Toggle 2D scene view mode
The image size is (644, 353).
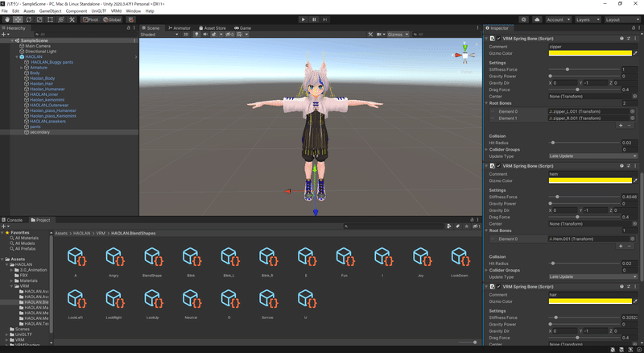tap(186, 35)
